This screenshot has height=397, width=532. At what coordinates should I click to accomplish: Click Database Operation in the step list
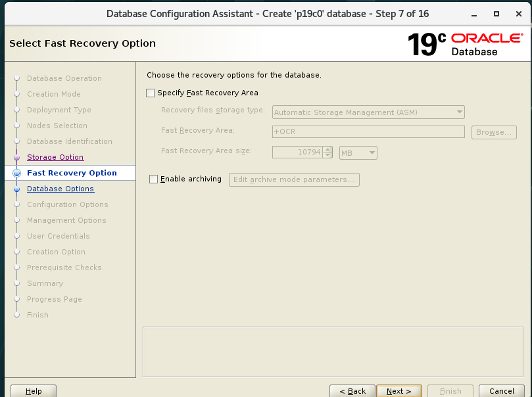[x=64, y=78]
